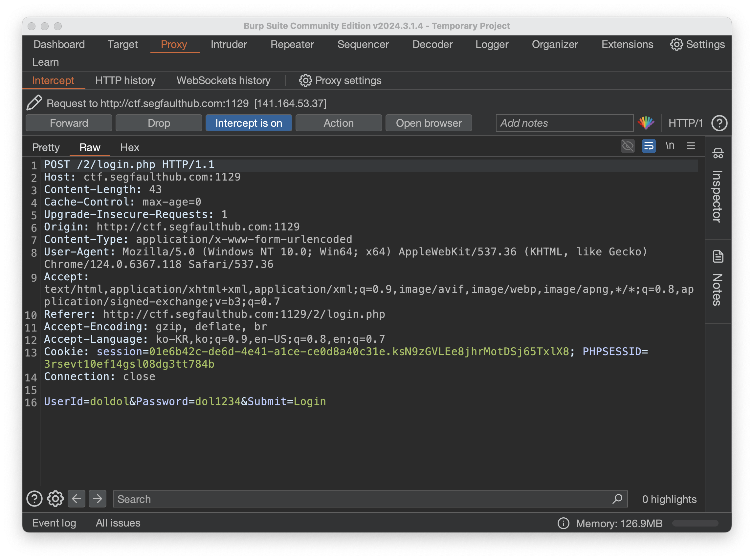The height and width of the screenshot is (560, 754).
Task: Click the search help icon at bottom left
Action: pyautogui.click(x=34, y=499)
